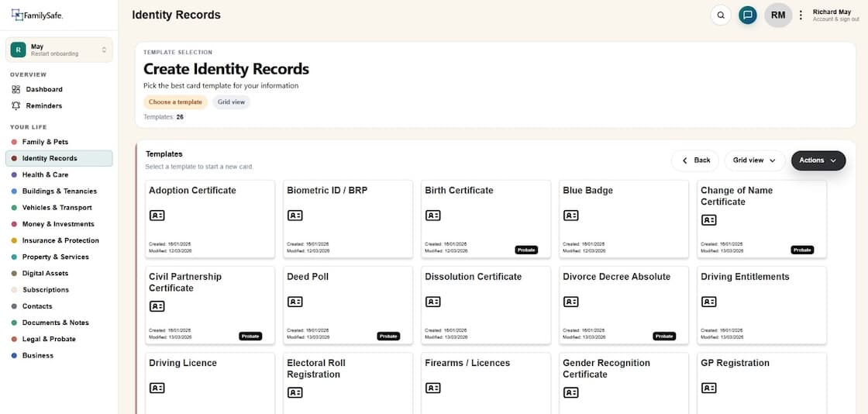868x414 pixels.
Task: Open Money & Investments section
Action: pos(58,224)
